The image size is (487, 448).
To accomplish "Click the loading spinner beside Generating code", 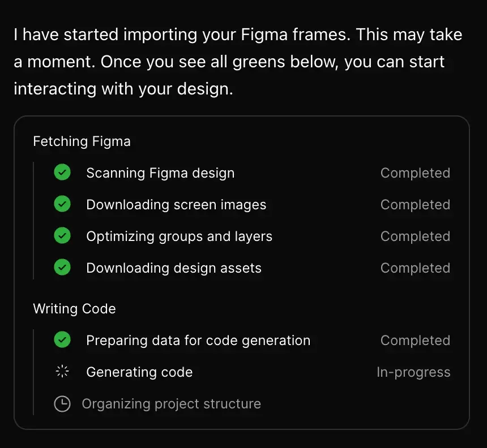I will [x=62, y=372].
